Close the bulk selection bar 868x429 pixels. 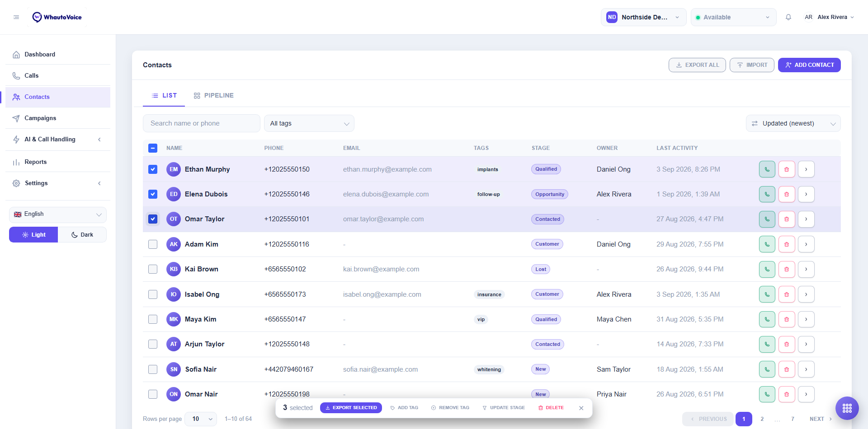click(x=581, y=408)
